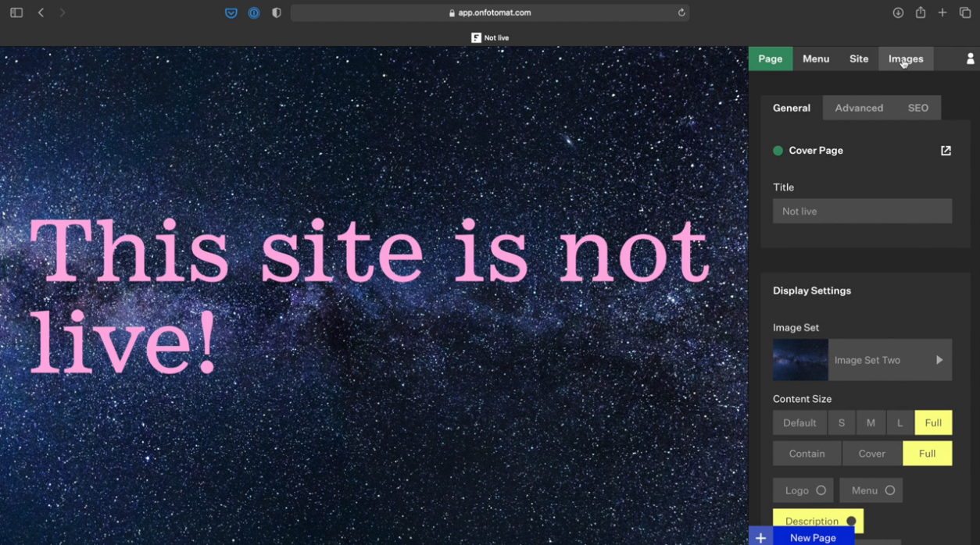Click the Title input field
This screenshot has width=980, height=545.
tap(862, 212)
